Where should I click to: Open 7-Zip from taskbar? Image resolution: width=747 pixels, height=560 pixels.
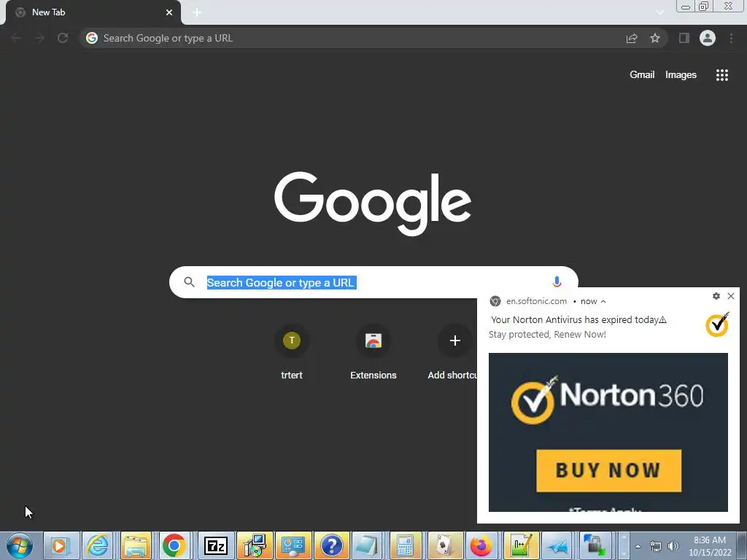pyautogui.click(x=216, y=545)
